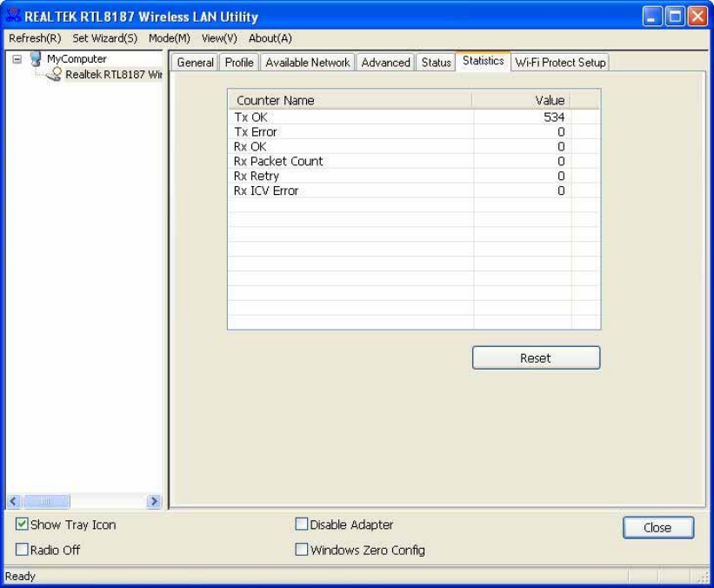
Task: Select the Rx Retry row
Action: pos(413,176)
